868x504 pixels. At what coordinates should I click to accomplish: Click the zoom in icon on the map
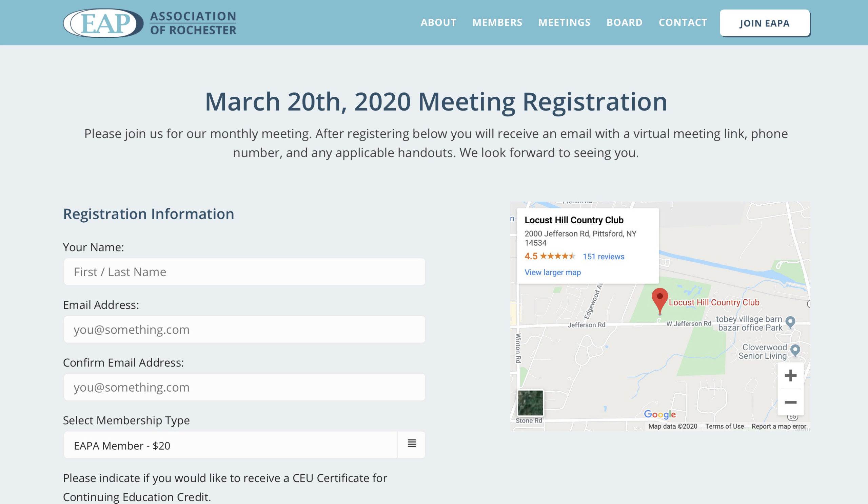[x=790, y=376]
